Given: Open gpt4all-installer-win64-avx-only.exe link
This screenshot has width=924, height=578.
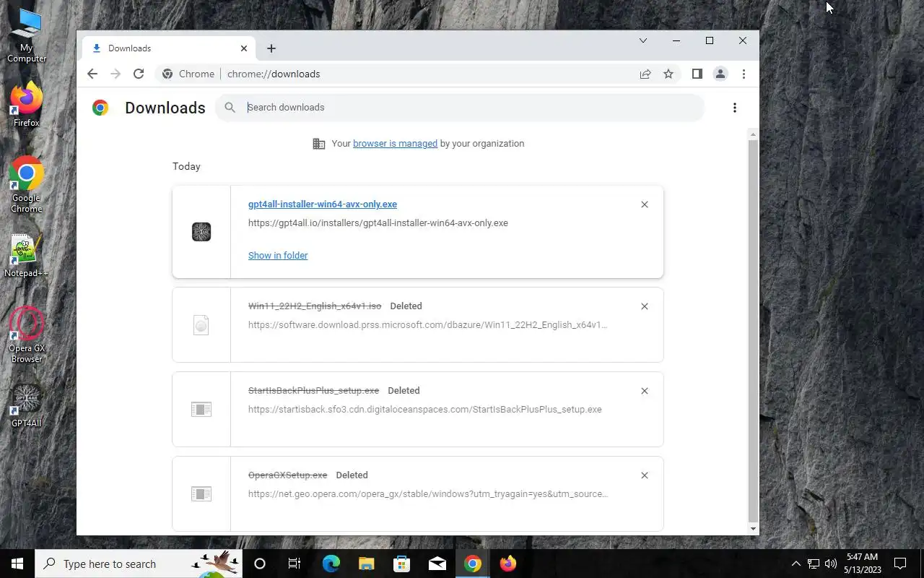Looking at the screenshot, I should click(x=323, y=204).
